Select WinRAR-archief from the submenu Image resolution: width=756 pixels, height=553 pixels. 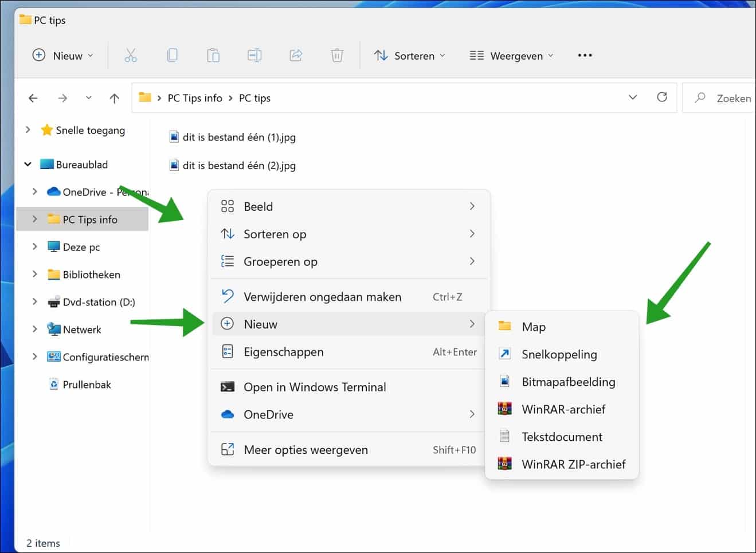pos(563,409)
